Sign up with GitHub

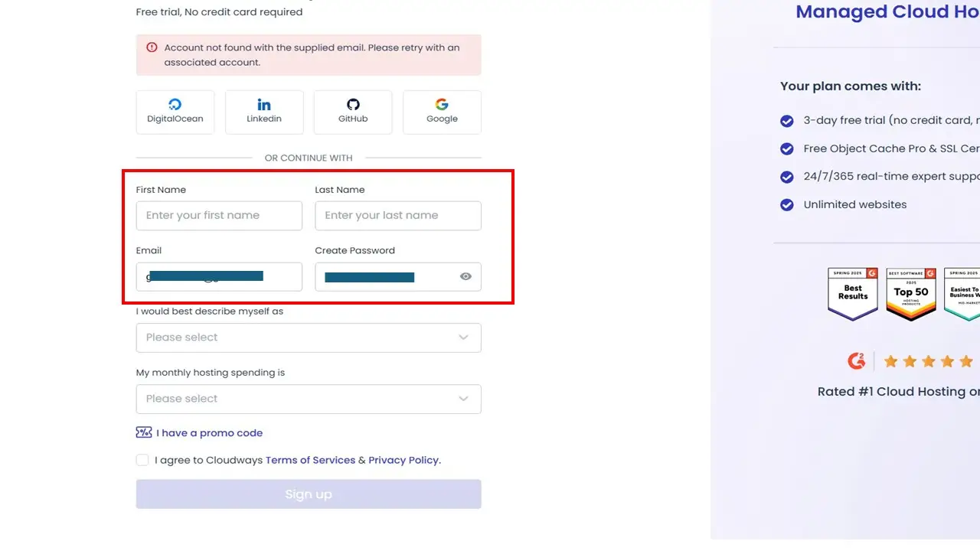353,112
